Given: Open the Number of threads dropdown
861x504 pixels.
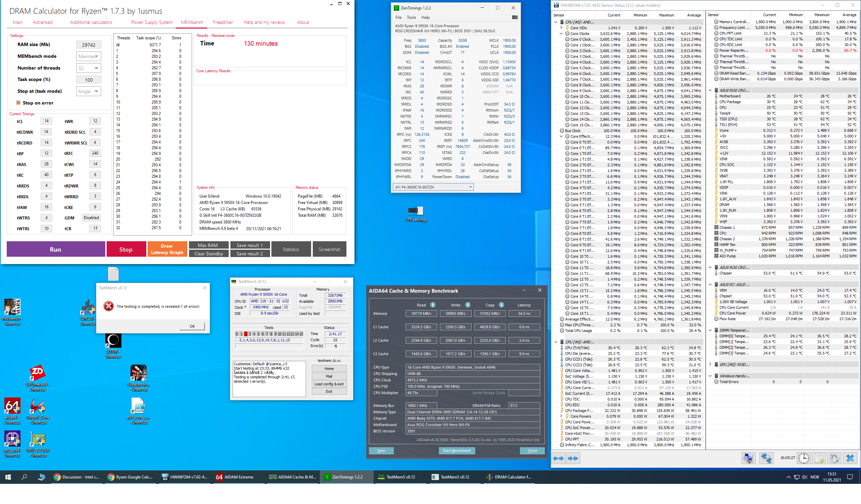Looking at the screenshot, I should (88, 68).
